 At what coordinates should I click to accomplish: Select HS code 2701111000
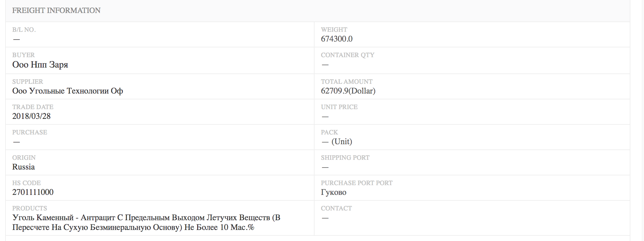pyautogui.click(x=33, y=192)
